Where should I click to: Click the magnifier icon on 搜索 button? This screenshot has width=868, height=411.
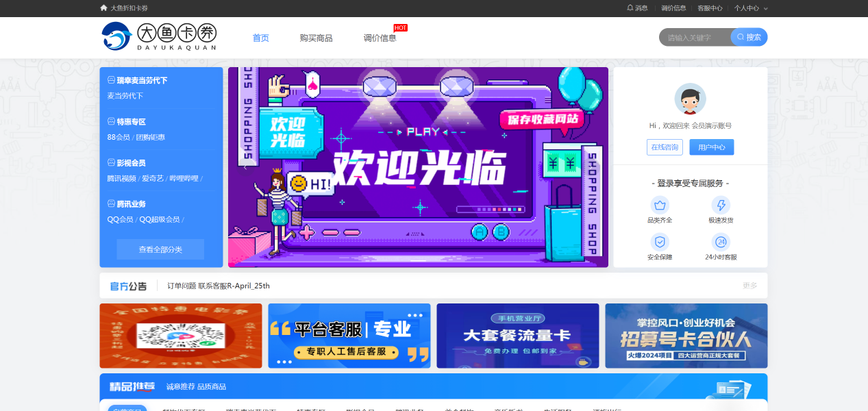741,37
